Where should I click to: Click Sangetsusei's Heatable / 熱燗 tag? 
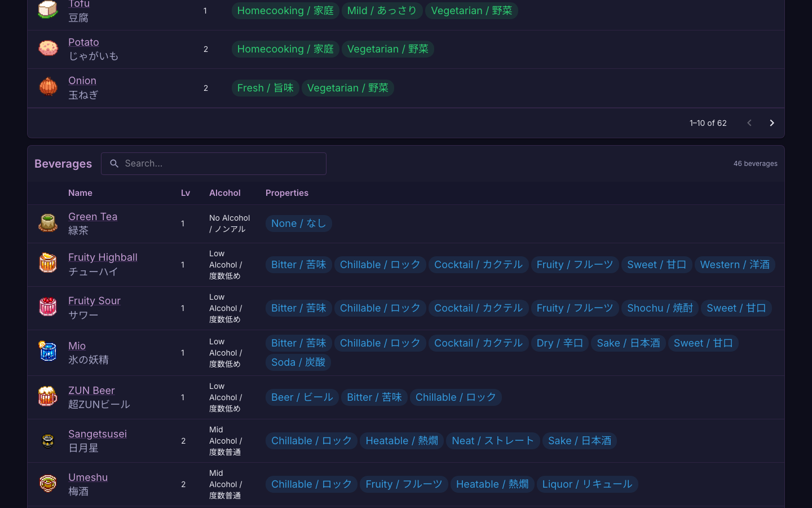[x=401, y=441]
